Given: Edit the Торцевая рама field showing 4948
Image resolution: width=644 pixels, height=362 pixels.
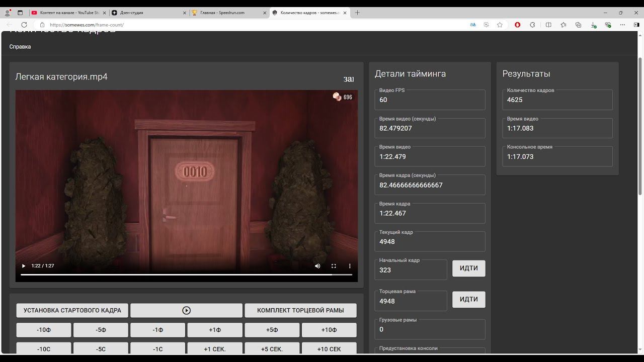Looking at the screenshot, I should [x=411, y=301].
